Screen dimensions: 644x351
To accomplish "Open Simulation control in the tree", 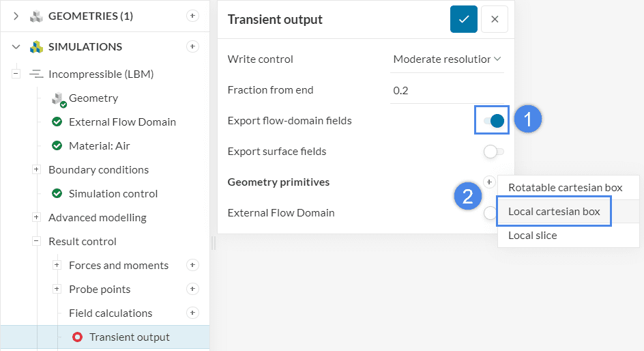I will coord(113,193).
